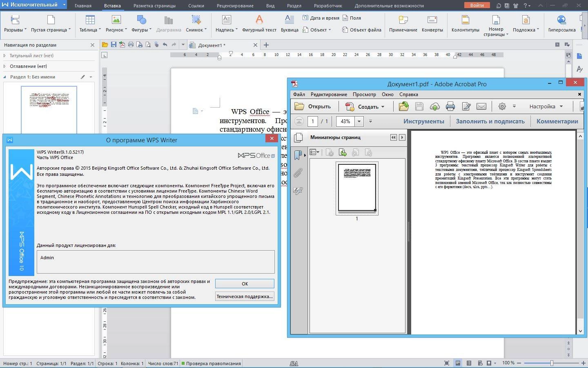Screen dimensions: 588x368
Task: Click the full-screen view icon in WPS status bar
Action: coord(447,363)
